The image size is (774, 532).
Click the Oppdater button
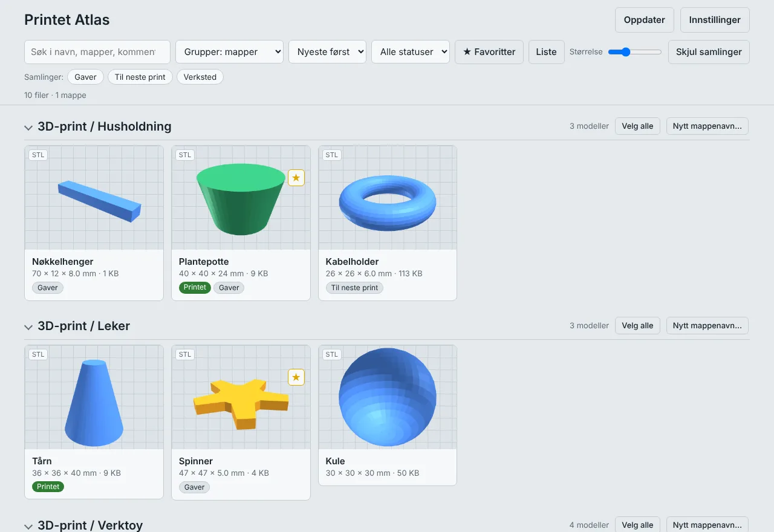(x=645, y=20)
